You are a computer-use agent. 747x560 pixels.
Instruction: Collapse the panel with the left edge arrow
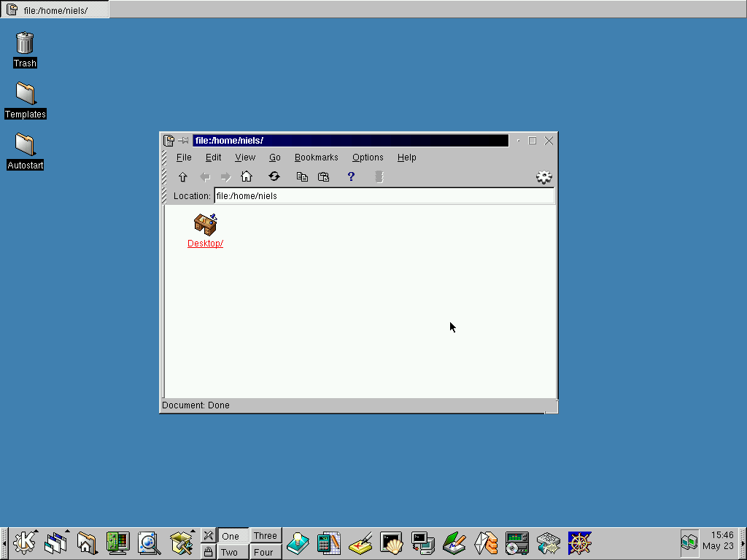click(x=4, y=543)
